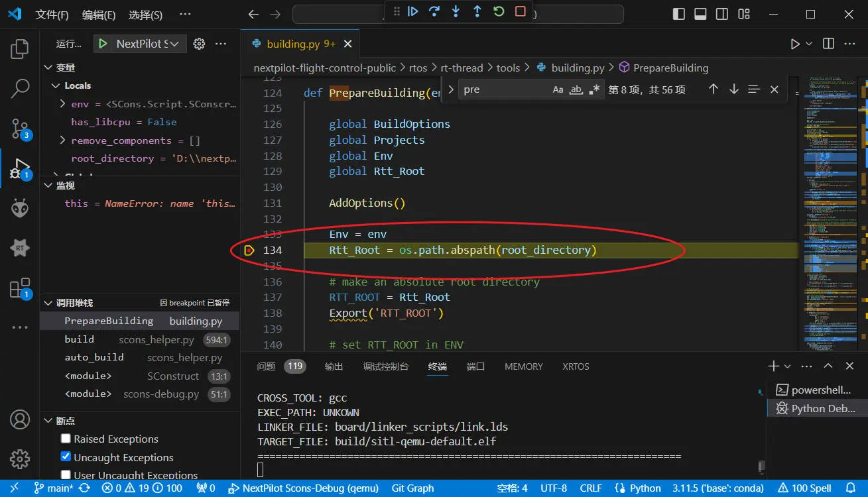Collapse the 变量 variables section
The width and height of the screenshot is (868, 497).
(x=48, y=68)
